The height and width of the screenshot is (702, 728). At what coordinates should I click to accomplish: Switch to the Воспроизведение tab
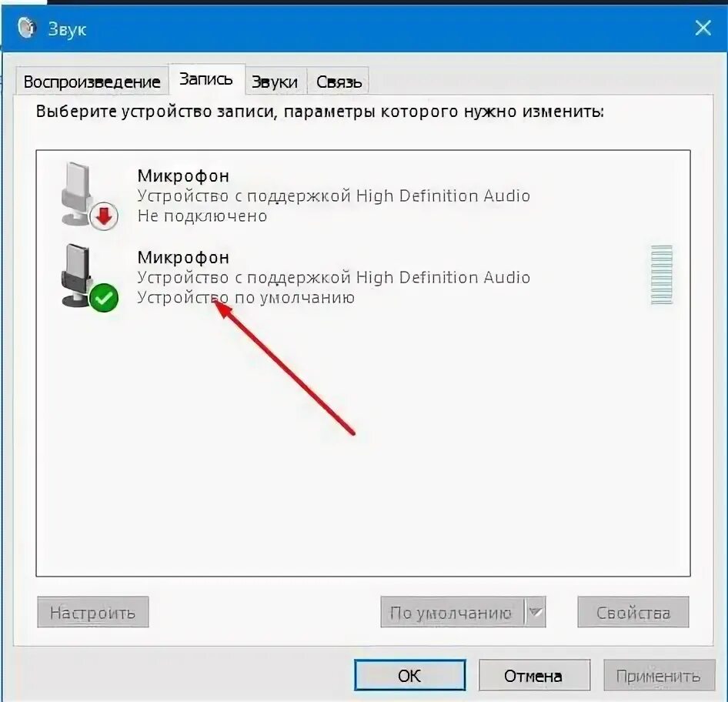[92, 82]
